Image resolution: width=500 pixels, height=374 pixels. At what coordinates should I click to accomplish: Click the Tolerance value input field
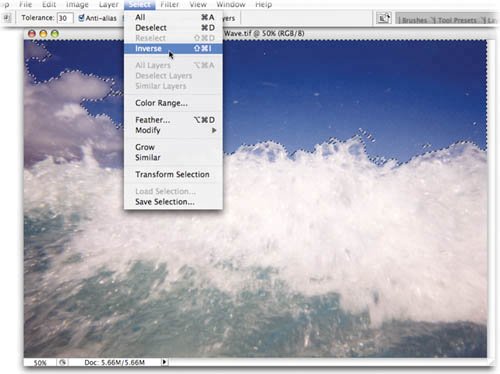click(x=65, y=18)
